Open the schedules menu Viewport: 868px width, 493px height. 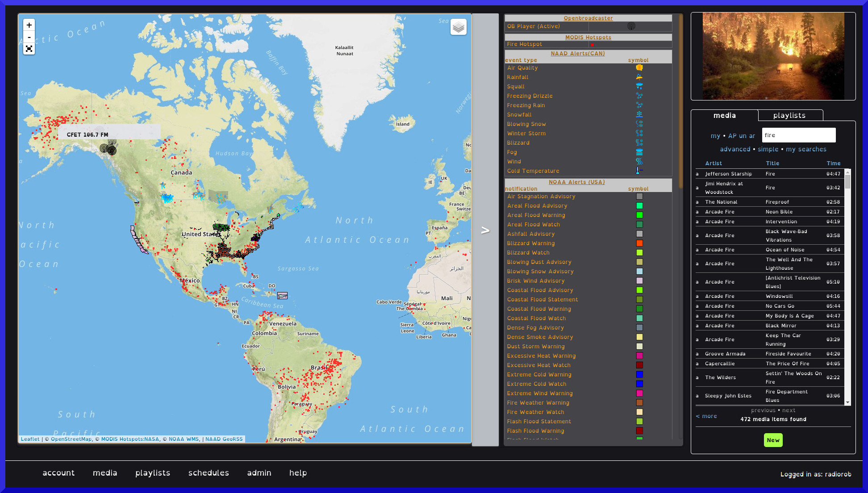coord(209,473)
